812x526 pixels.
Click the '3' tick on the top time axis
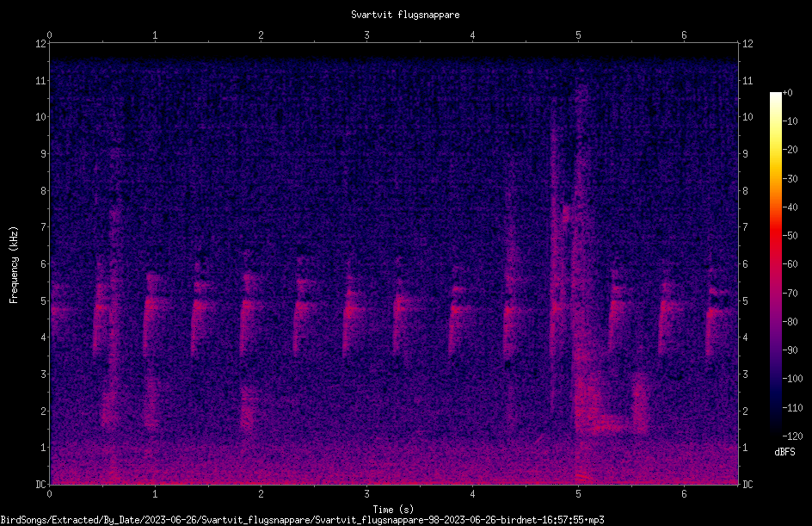(x=366, y=35)
